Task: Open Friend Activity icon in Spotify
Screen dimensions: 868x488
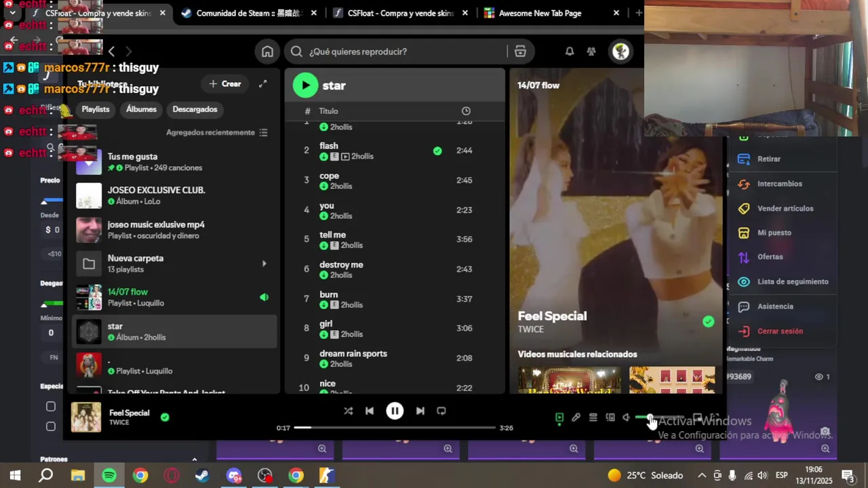Action: click(x=591, y=52)
